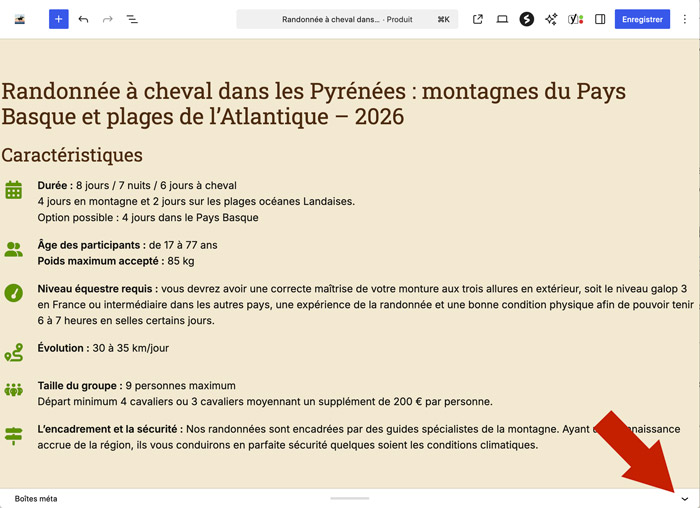The image size is (700, 508).
Task: Click the 'Poids maximum accepté : 85 kg' line
Action: (116, 261)
